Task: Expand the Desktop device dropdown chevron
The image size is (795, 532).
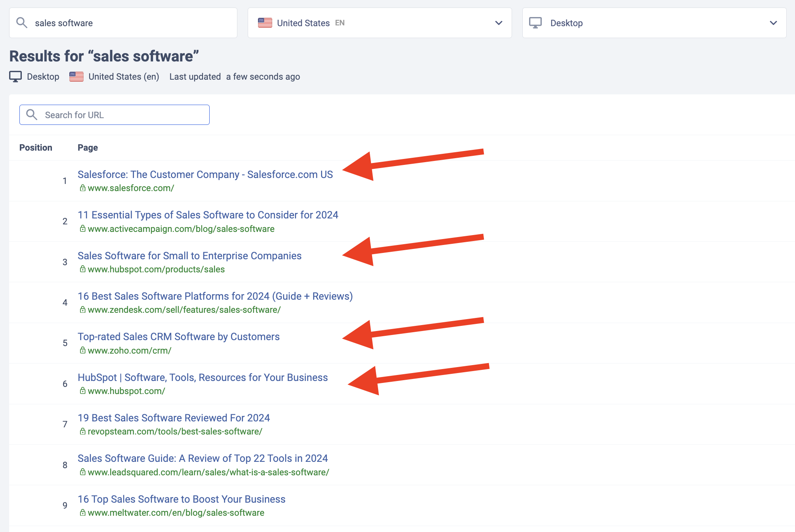Action: click(773, 23)
